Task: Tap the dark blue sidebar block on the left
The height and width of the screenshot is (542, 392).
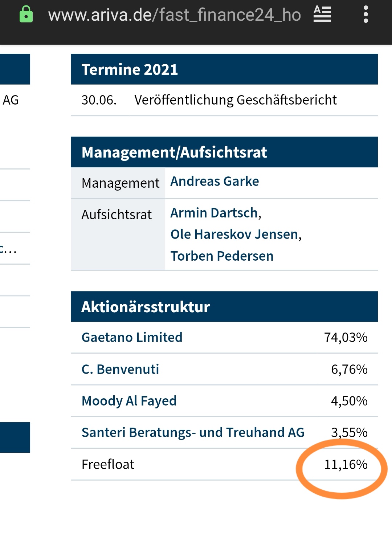Action: tap(15, 69)
